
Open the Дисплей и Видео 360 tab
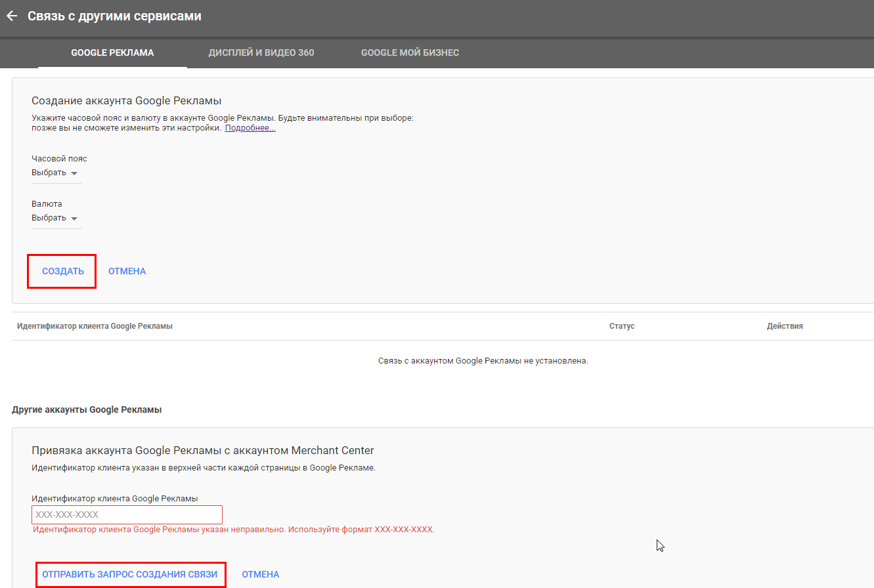pyautogui.click(x=261, y=52)
